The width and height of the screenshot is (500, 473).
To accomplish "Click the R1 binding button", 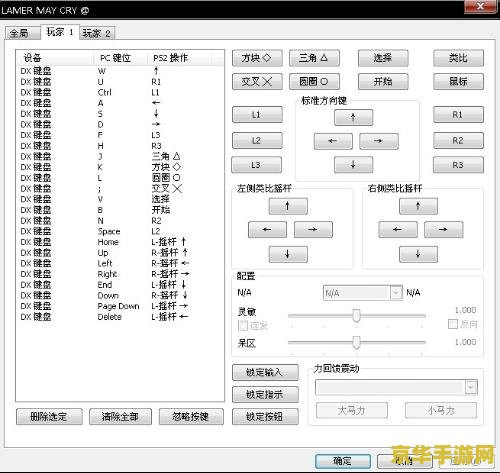I will tap(458, 115).
